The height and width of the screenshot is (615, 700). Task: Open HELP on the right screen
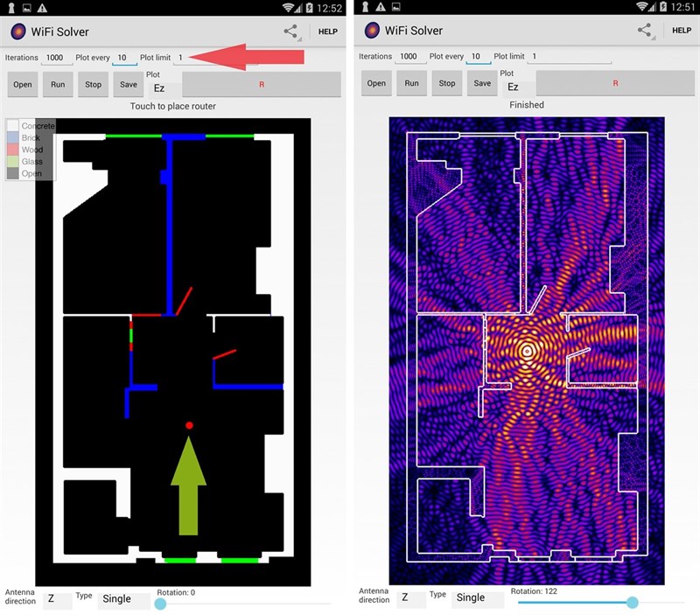click(682, 31)
